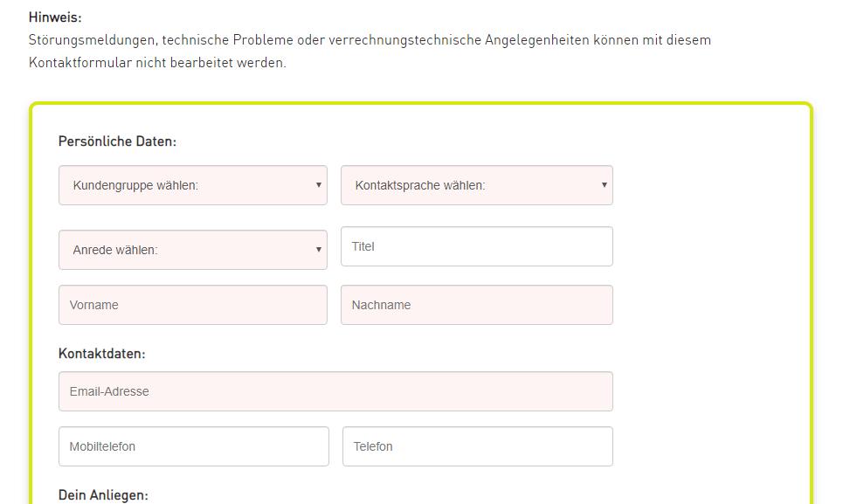Click into the Telefon field
Viewport: 850px width, 504px height.
click(478, 446)
